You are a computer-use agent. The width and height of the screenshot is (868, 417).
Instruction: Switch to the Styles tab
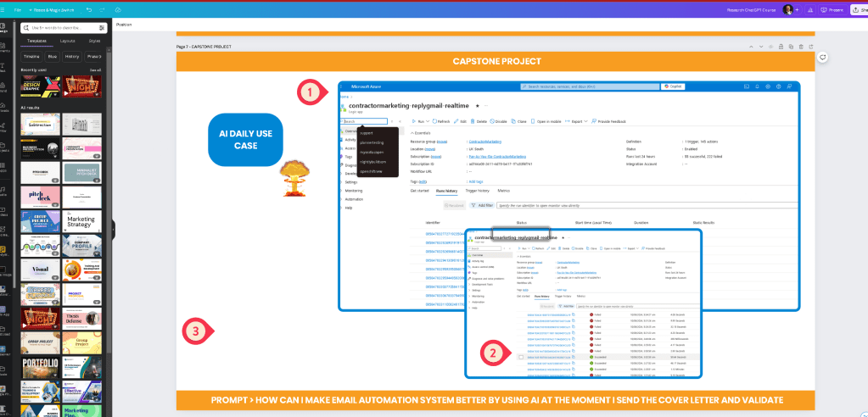(x=95, y=41)
